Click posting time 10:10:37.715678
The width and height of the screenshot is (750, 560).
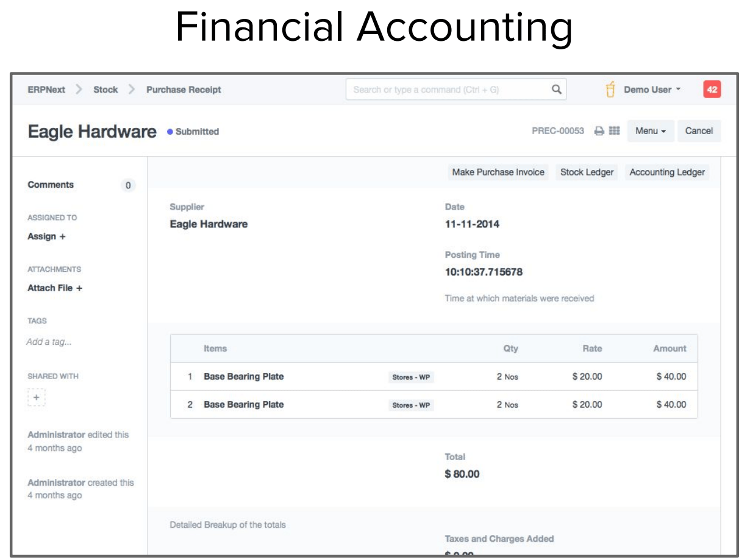point(484,272)
